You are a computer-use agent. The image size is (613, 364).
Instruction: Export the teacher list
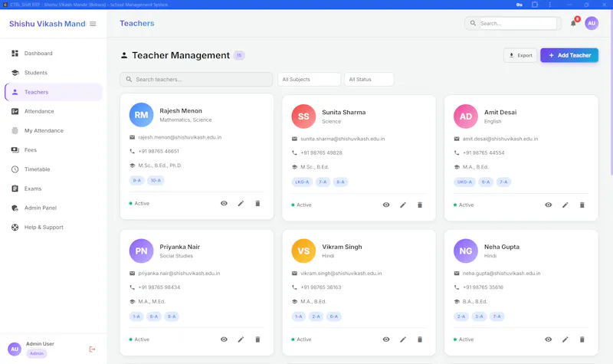[x=520, y=55]
